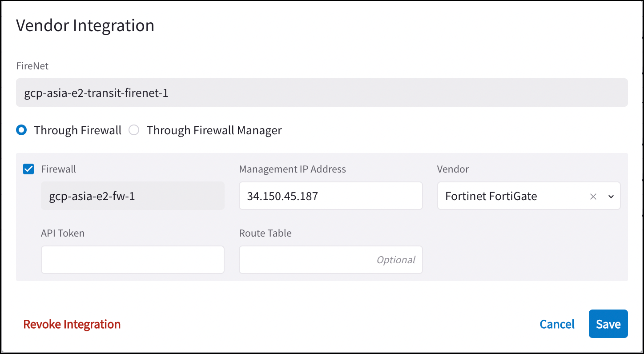Choose Through Firewall Manager option

coord(134,130)
